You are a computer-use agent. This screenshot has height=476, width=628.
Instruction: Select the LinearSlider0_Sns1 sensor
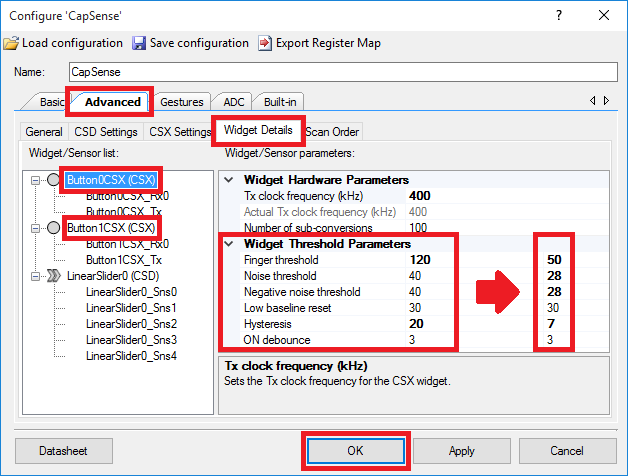pyautogui.click(x=131, y=308)
